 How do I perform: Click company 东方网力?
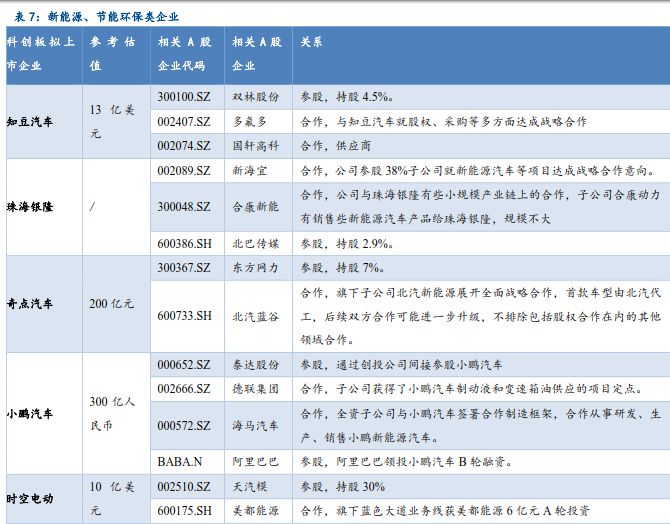click(x=256, y=268)
